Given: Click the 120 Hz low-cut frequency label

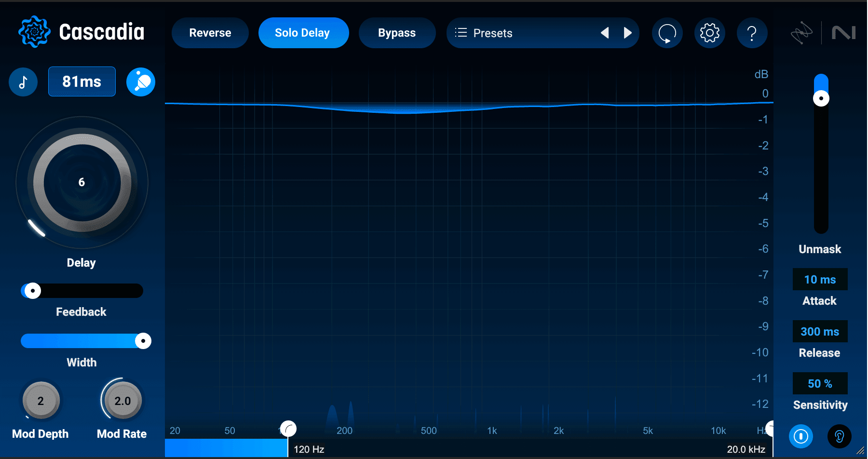Looking at the screenshot, I should (309, 449).
